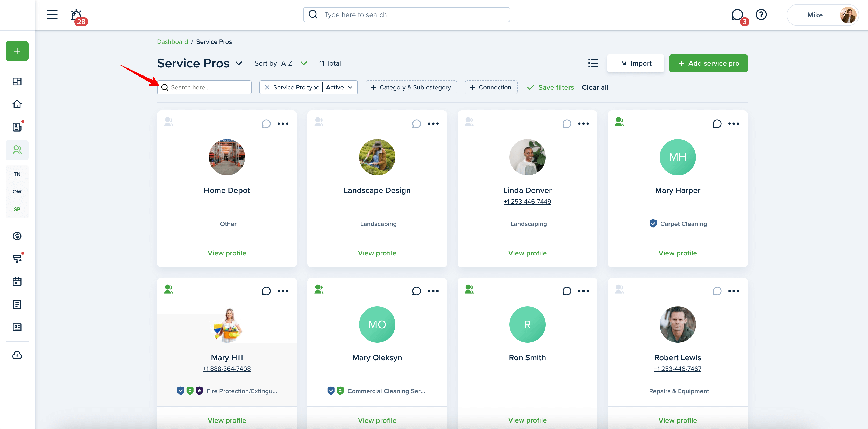Open the Active Service Pro type dropdown
The height and width of the screenshot is (429, 868).
tap(339, 87)
